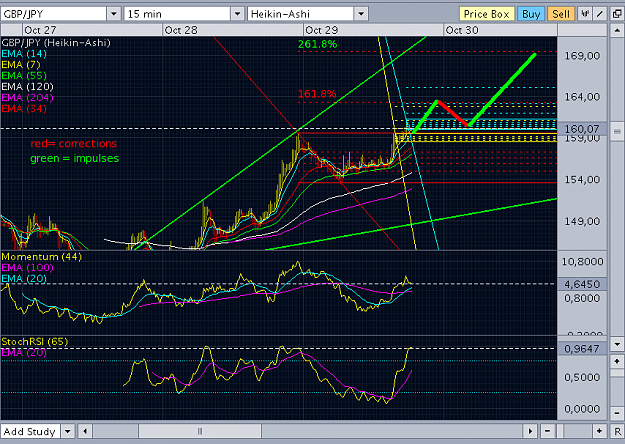Click the orange Sell button
The image size is (625, 444).
click(561, 14)
